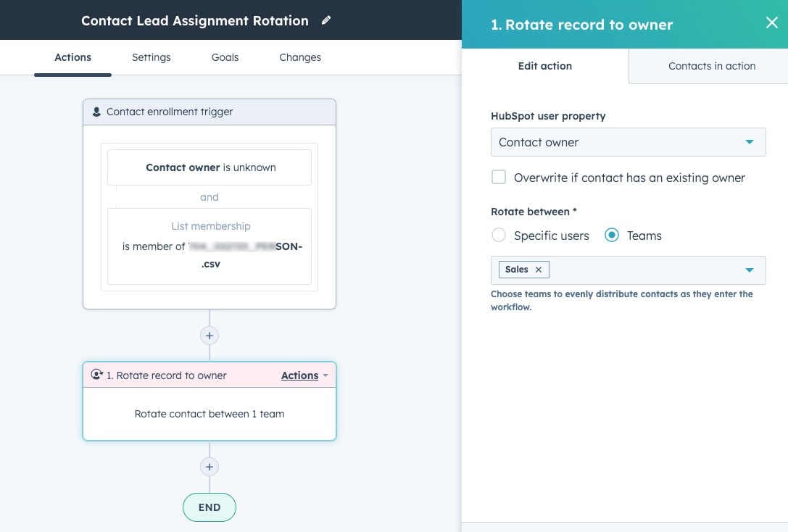The height and width of the screenshot is (532, 788).
Task: Switch to the Contacts in action tab
Action: coord(711,65)
